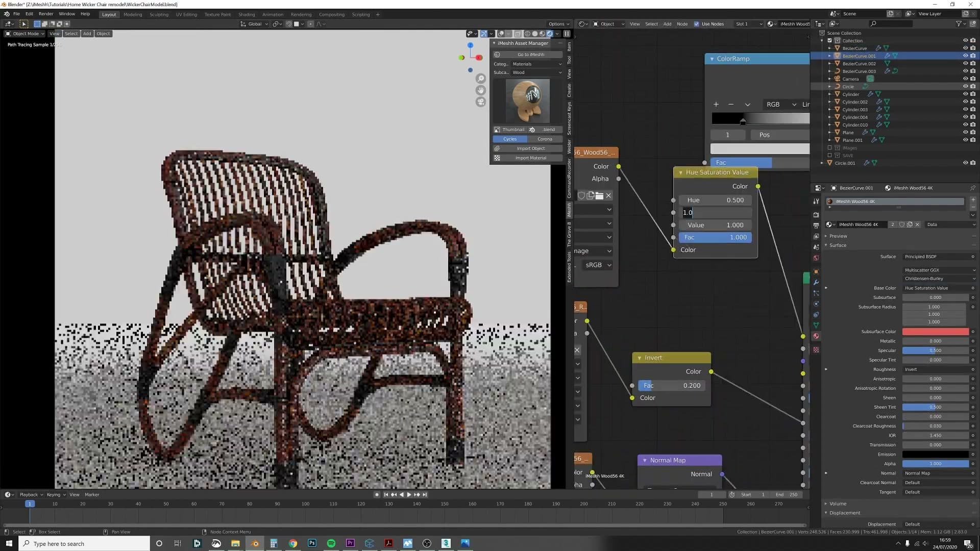Toggle Collection exclude checkbox
The height and width of the screenshot is (551, 980).
[x=830, y=41]
